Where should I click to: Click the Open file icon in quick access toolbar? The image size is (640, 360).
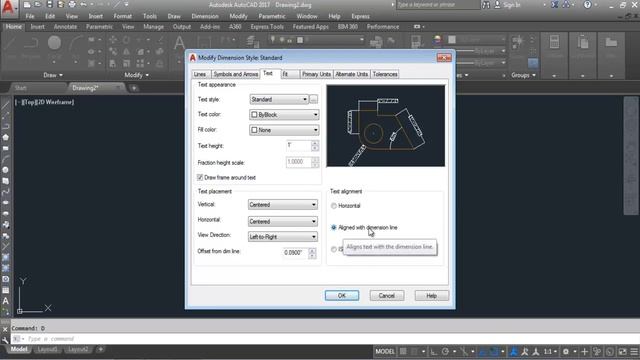pyautogui.click(x=38, y=5)
